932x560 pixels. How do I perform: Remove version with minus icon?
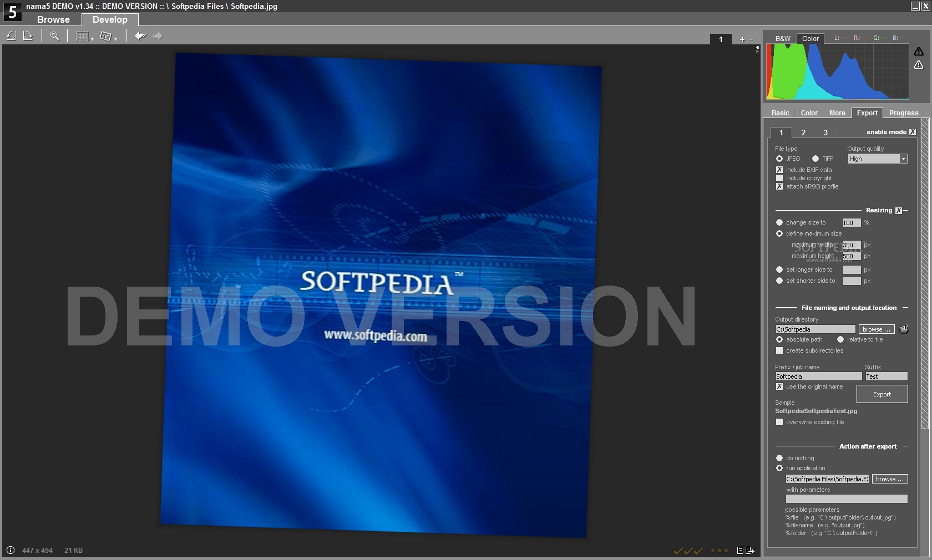pos(751,39)
